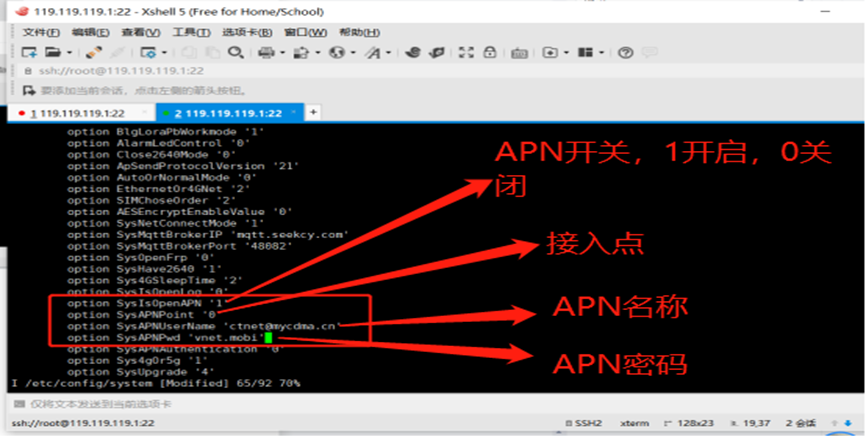Expand the Open folder dropdown arrow

[x=69, y=53]
